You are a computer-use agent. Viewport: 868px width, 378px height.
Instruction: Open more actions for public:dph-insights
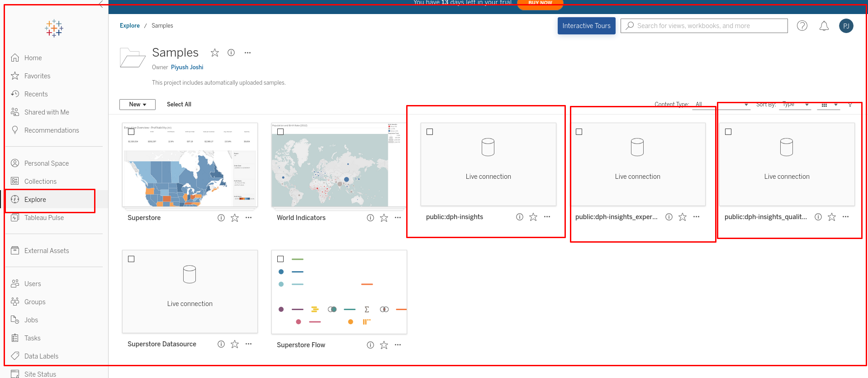(x=547, y=217)
